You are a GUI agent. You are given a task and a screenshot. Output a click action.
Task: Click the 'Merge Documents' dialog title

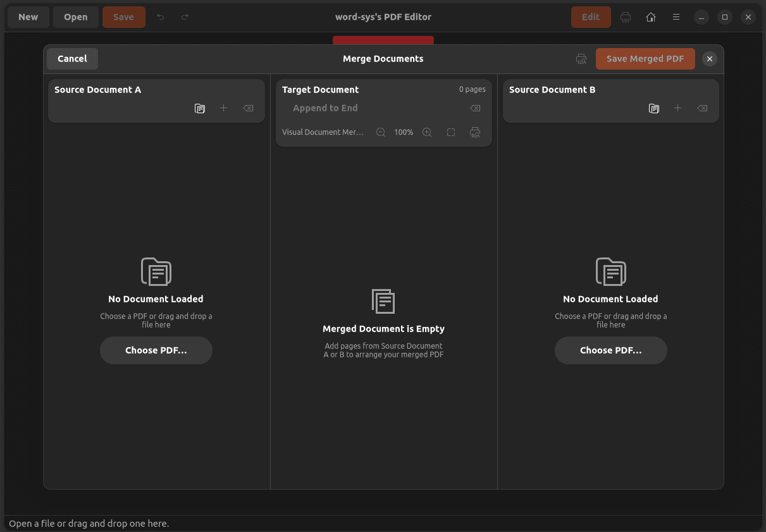[383, 59]
